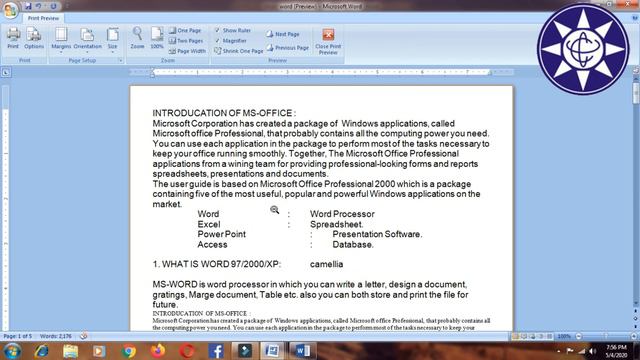Zoom in with the plus button
The image size is (640, 360).
633,336
